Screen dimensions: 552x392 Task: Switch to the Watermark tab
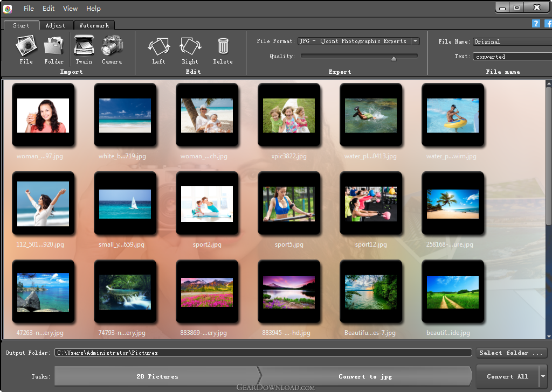(x=94, y=25)
